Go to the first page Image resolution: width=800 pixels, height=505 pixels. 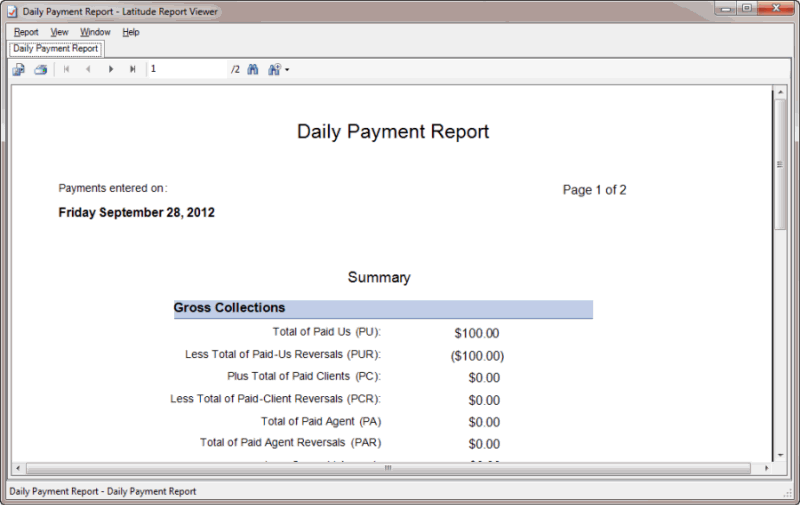pos(66,70)
